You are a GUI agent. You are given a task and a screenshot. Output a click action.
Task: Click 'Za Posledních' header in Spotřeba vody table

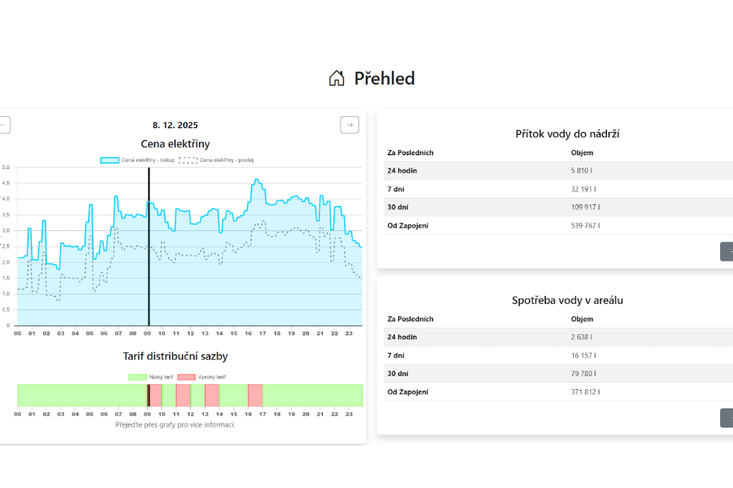pyautogui.click(x=410, y=319)
